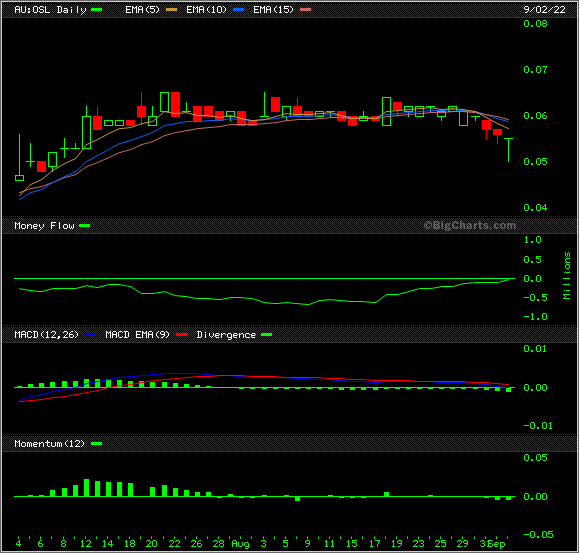The width and height of the screenshot is (579, 553).
Task: Click the EMA(15) pink legend swatch
Action: (305, 10)
